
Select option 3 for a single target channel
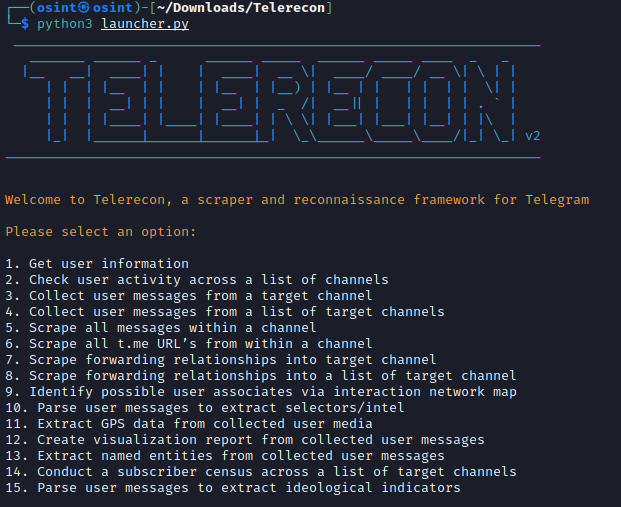(x=188, y=296)
